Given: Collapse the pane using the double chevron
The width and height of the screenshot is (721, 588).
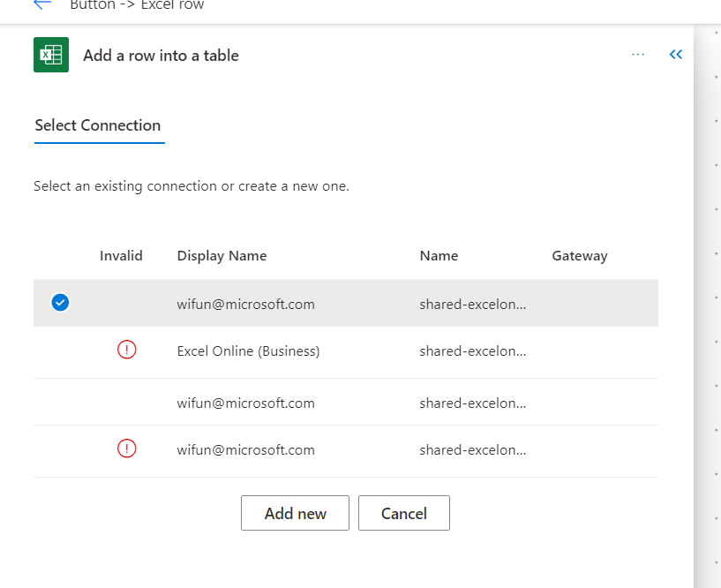Looking at the screenshot, I should point(676,54).
